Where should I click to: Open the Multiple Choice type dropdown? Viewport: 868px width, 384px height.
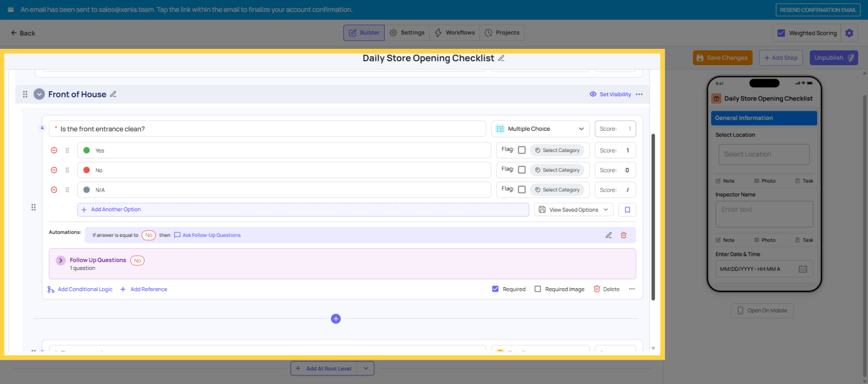tap(540, 129)
